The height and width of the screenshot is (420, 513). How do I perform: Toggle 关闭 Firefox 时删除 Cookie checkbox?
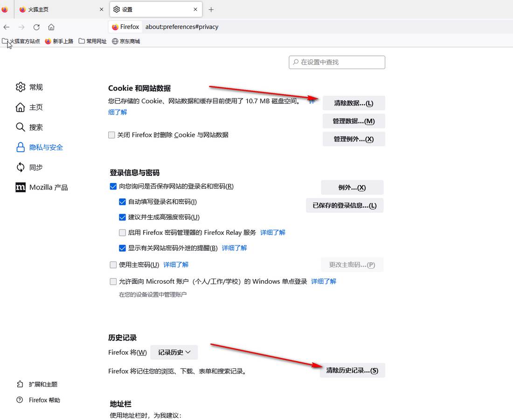pos(111,135)
